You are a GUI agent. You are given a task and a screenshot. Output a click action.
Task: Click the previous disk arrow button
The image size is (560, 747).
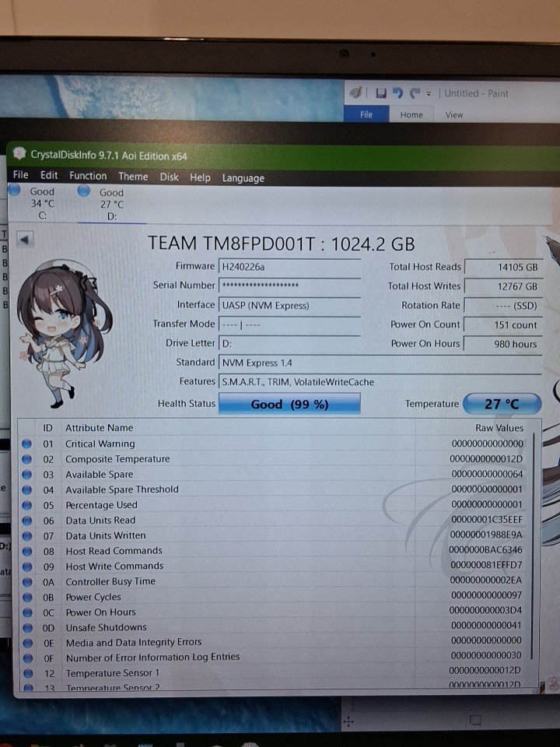pos(25,240)
